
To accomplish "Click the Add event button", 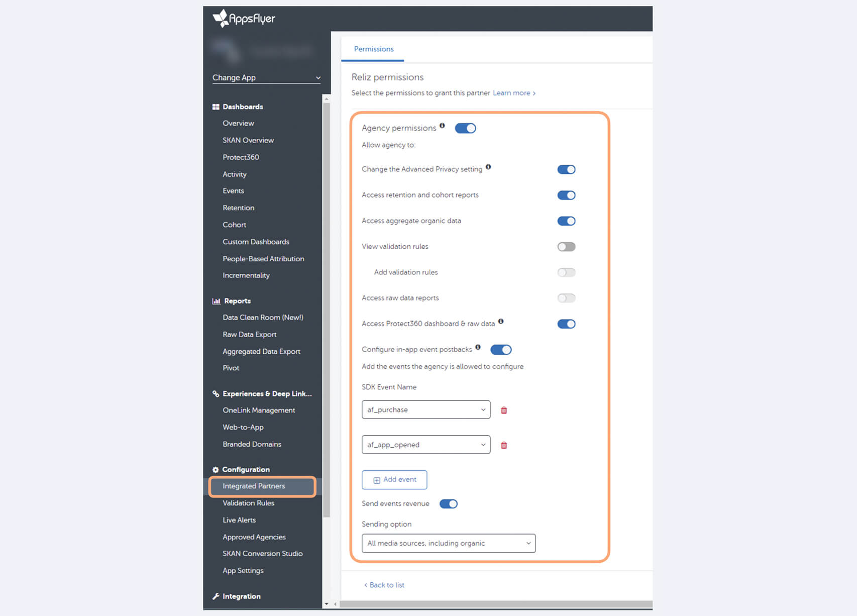I will point(394,480).
